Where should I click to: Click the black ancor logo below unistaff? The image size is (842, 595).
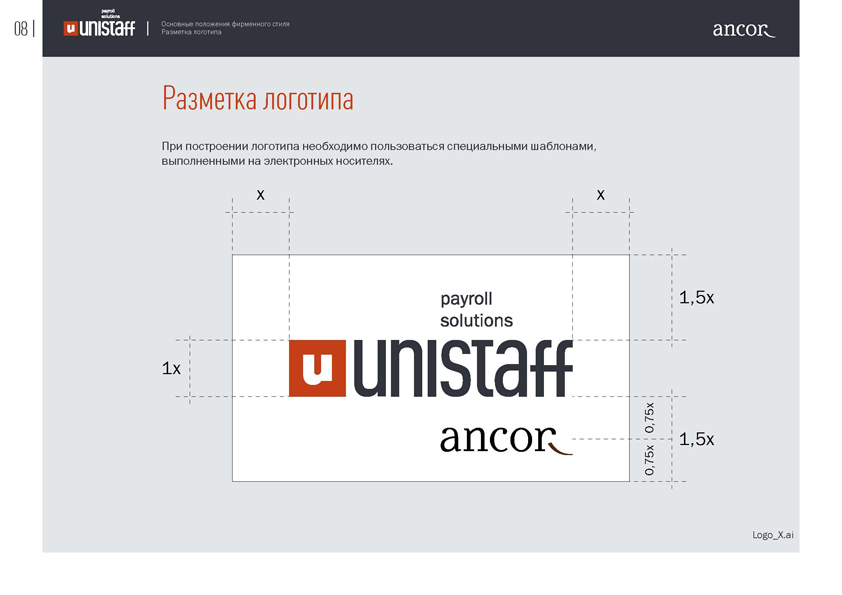point(506,439)
